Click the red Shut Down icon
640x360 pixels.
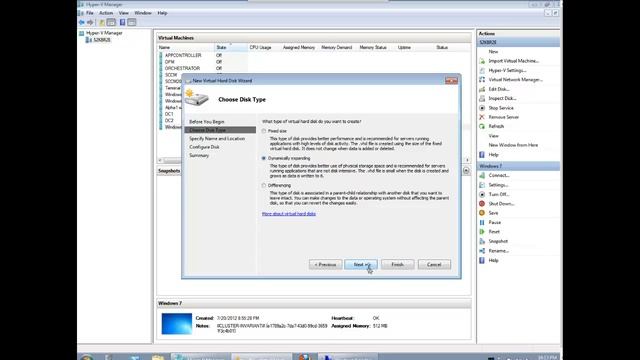[x=482, y=204]
